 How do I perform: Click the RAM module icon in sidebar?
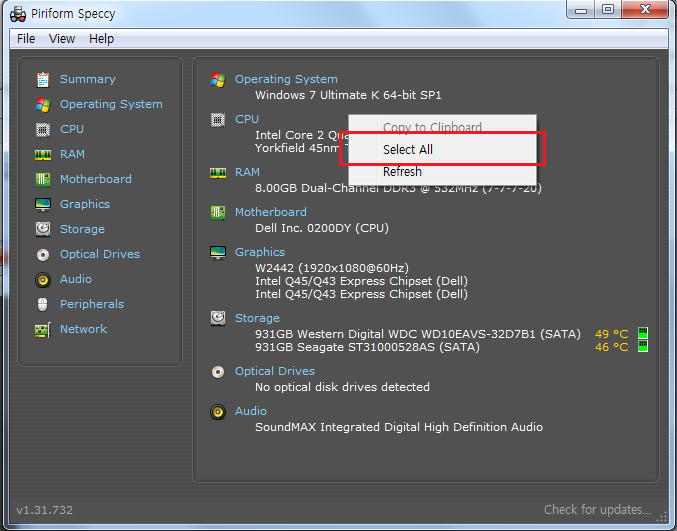(x=43, y=155)
